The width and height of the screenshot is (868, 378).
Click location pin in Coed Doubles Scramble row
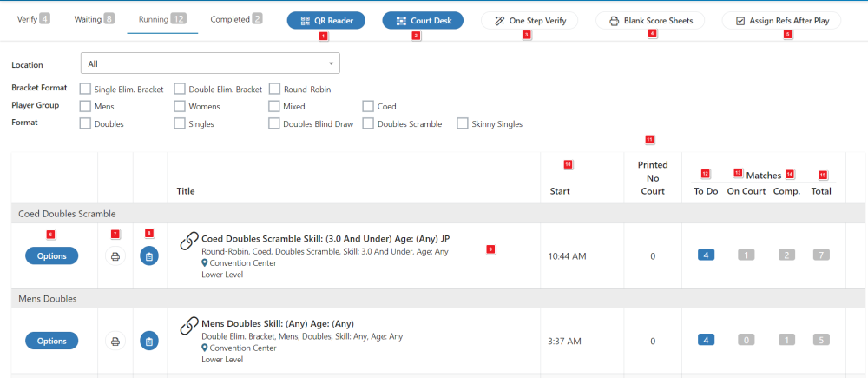pos(204,263)
